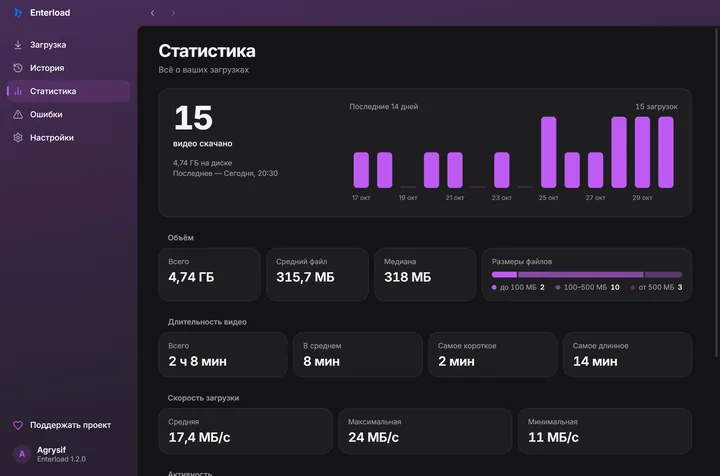This screenshot has height=476, width=720.
Task: Click the 27 окт axis label
Action: point(595,198)
